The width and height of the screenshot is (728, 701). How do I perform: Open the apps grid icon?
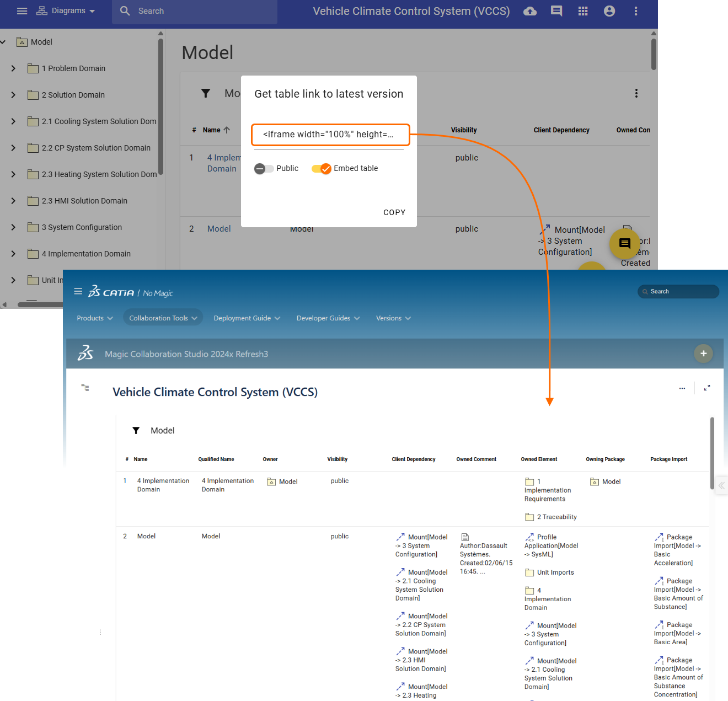tap(583, 11)
